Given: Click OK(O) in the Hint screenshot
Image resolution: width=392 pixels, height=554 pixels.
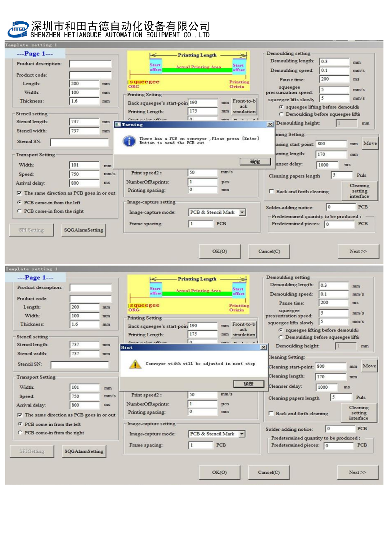Looking at the screenshot, I should coord(219,472).
